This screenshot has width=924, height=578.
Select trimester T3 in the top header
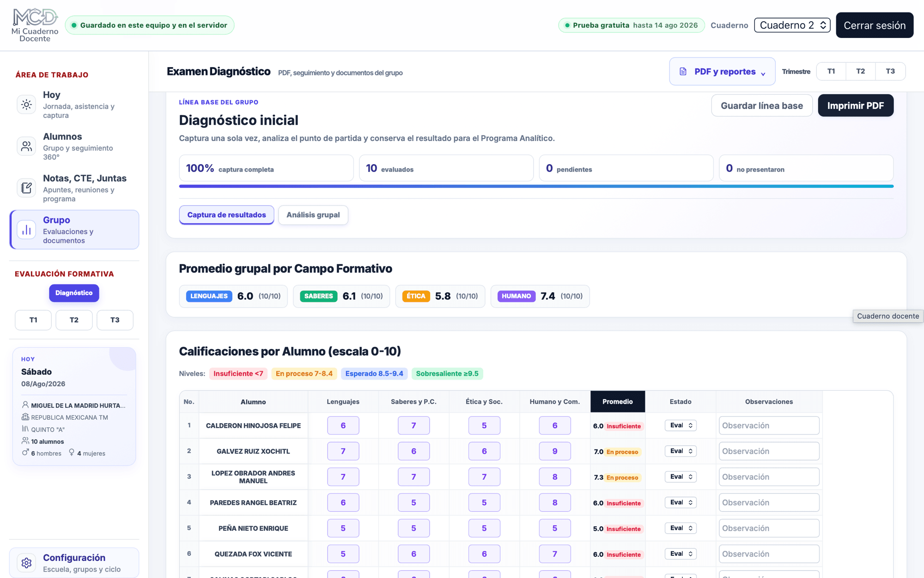coord(890,71)
